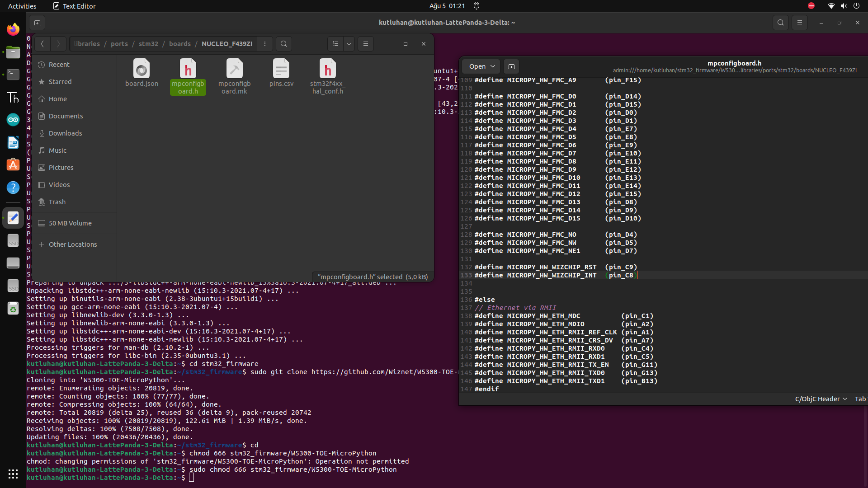This screenshot has width=868, height=488.
Task: Open the Activities menu
Action: 22,6
